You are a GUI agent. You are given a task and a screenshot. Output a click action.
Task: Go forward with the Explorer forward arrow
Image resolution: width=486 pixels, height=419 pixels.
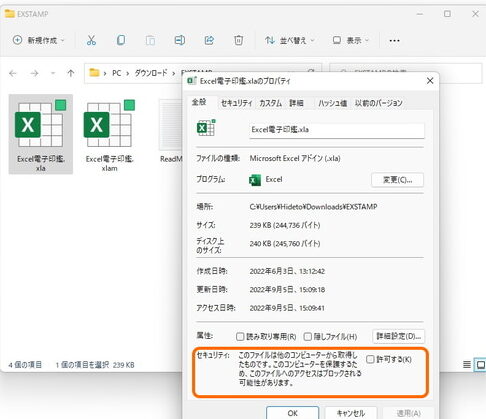coord(34,73)
